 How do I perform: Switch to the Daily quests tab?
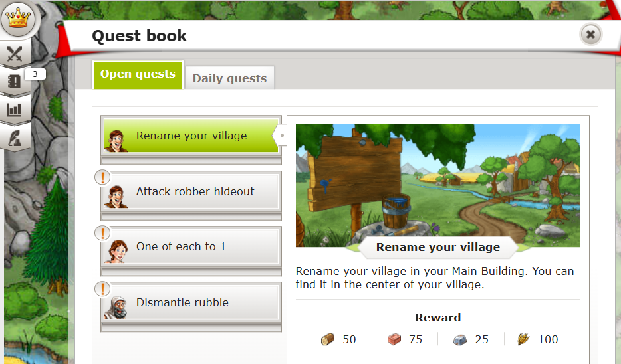229,78
